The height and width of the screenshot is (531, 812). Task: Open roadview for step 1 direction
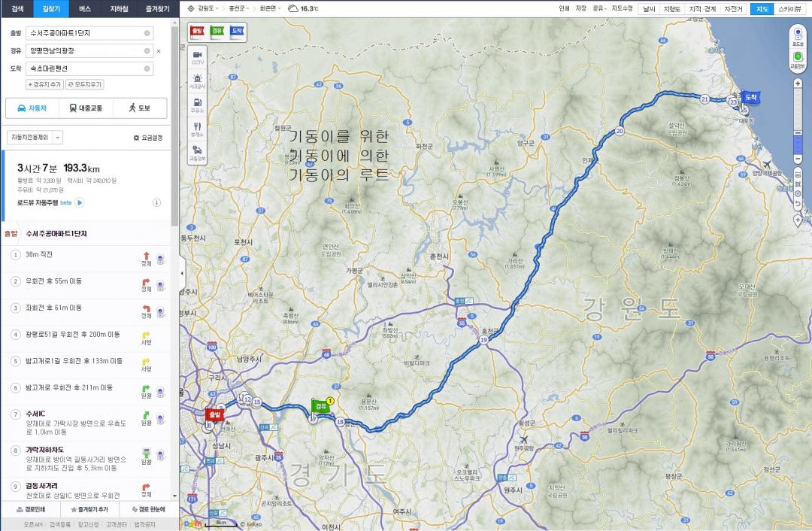160,256
